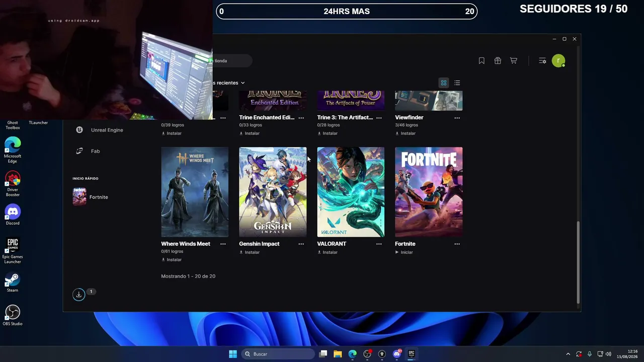Select the Driver Booster desktop icon
Viewport: 644px width, 362px height.
pyautogui.click(x=13, y=184)
